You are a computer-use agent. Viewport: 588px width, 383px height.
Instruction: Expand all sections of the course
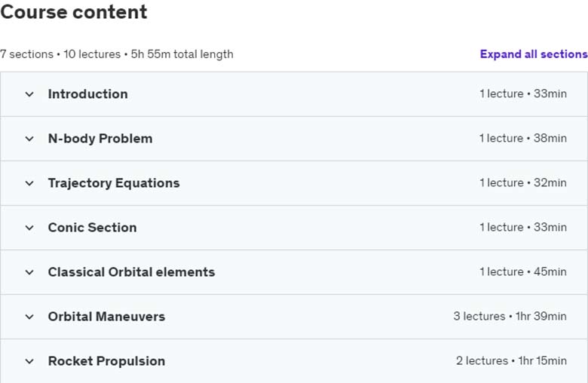(534, 54)
